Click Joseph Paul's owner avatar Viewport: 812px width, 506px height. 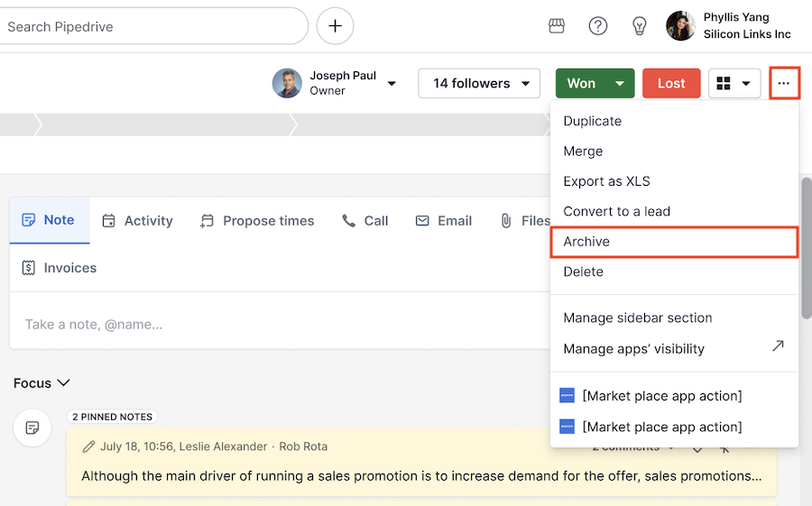click(x=287, y=83)
